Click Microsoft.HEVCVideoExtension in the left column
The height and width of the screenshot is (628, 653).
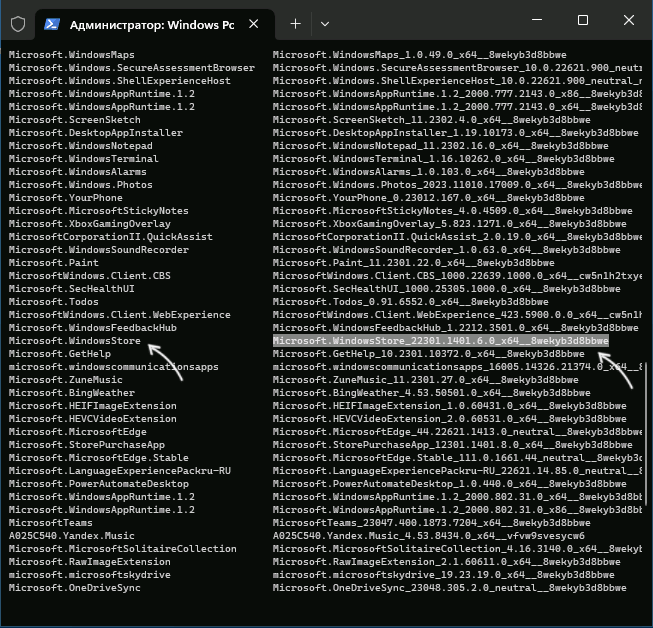(92, 419)
